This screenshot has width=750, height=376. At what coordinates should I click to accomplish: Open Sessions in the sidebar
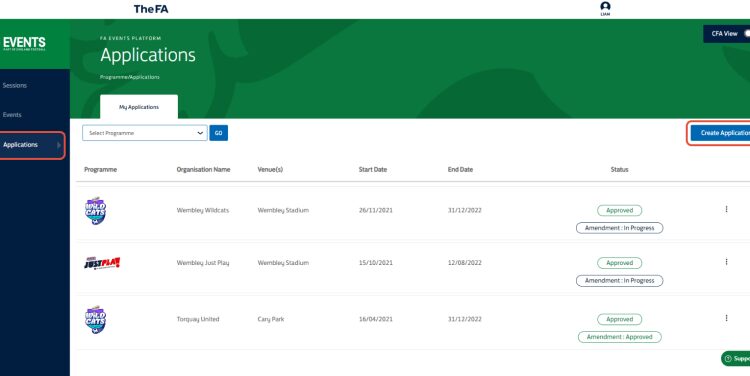coord(15,86)
